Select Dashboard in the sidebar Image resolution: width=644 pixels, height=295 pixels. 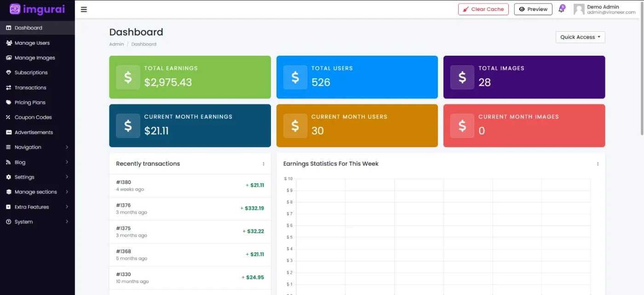pos(37,28)
